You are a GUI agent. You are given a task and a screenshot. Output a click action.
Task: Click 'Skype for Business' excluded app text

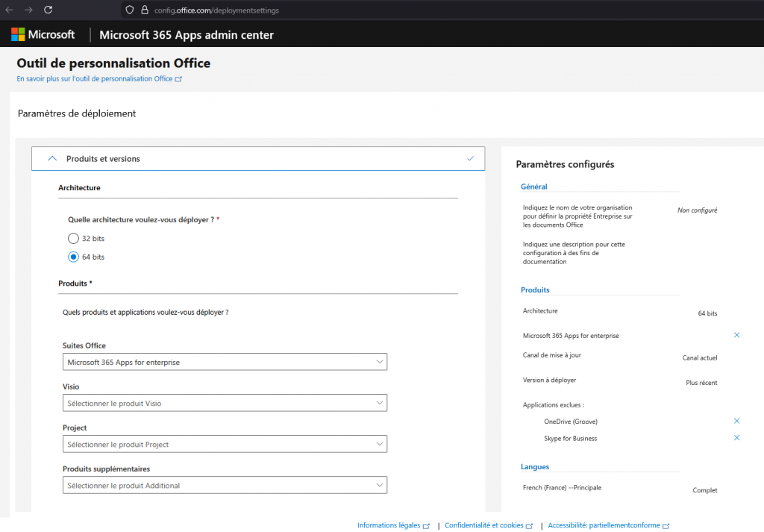(570, 439)
